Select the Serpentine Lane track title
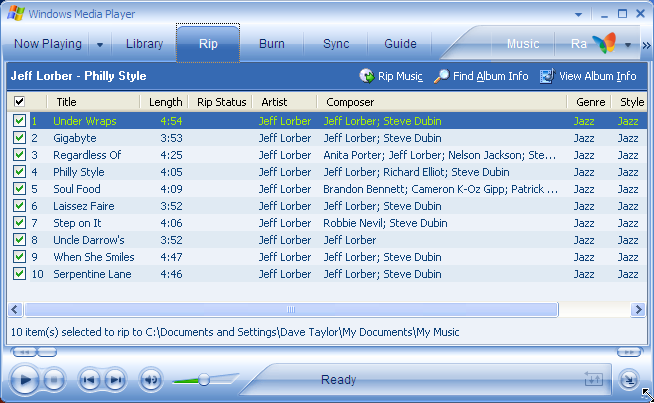The width and height of the screenshot is (654, 403). coord(92,274)
